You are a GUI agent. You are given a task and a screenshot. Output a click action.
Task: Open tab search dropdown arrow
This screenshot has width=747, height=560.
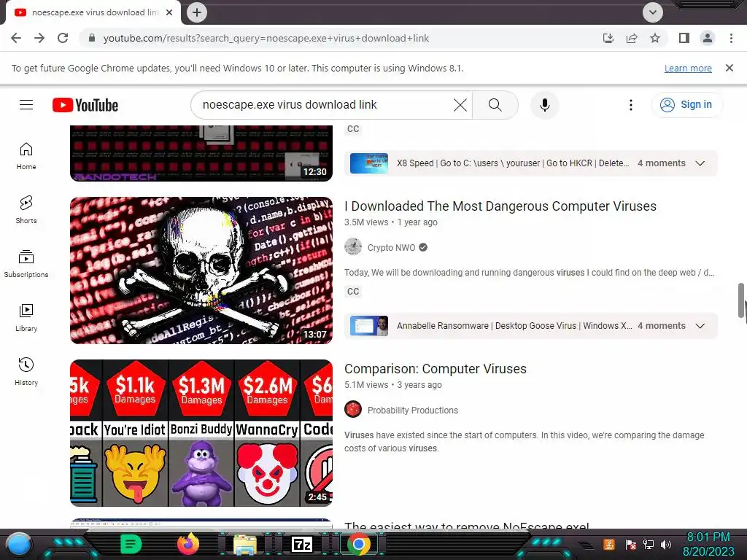tap(653, 12)
